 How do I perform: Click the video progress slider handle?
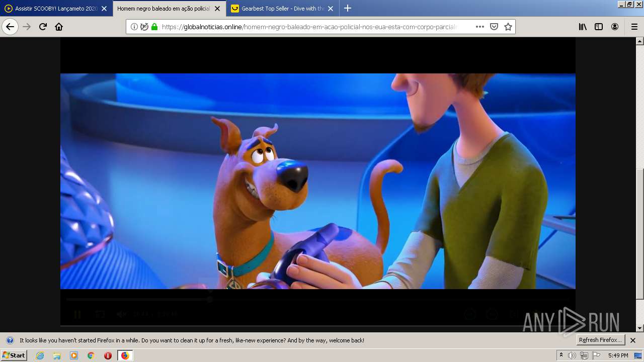pyautogui.click(x=210, y=300)
